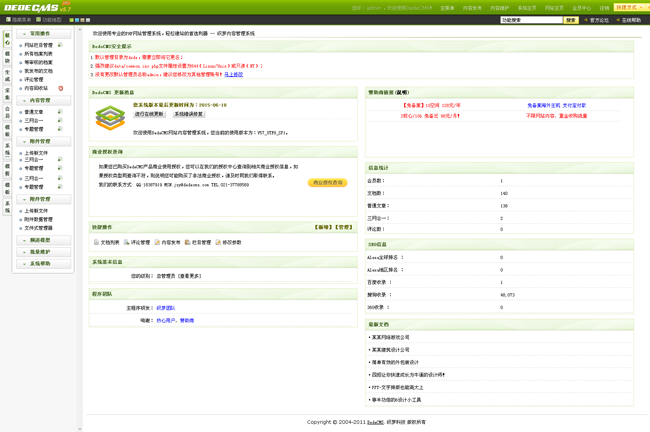Image resolution: width=650 pixels, height=432 pixels.
Task: Select the 采集 vertical sidebar tab
Action: click(x=7, y=94)
